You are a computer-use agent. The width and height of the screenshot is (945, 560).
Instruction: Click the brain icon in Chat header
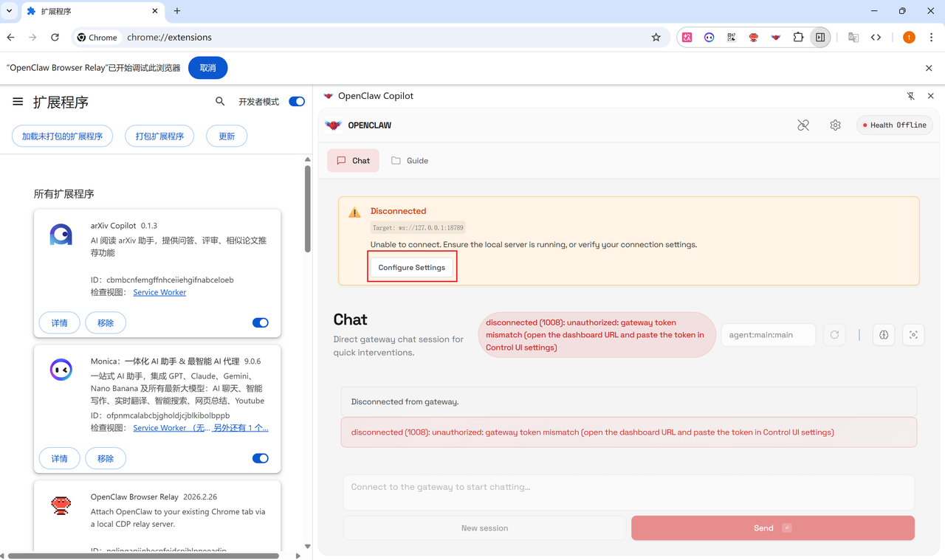[x=884, y=335]
